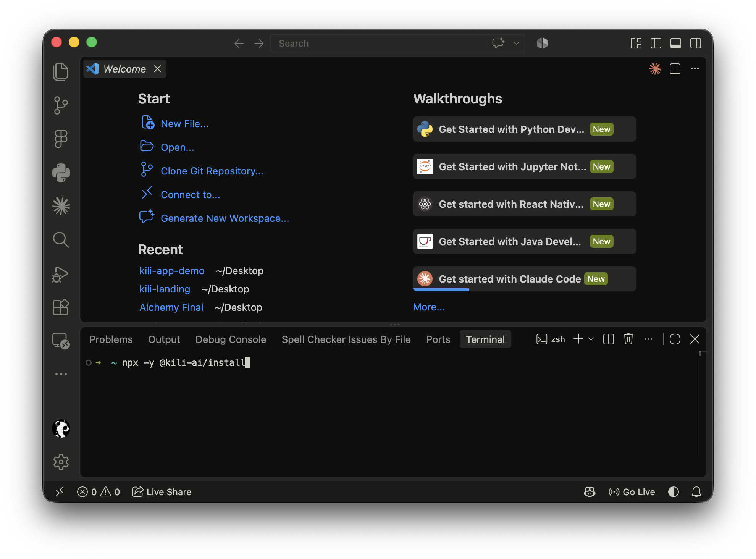Open the new terminal launch profile dropdown
The width and height of the screenshot is (756, 559).
point(591,339)
